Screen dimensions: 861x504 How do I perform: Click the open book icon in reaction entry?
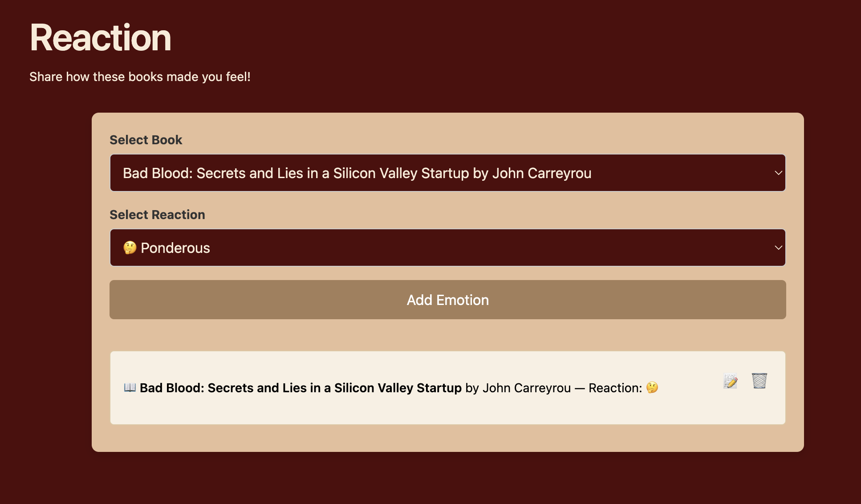[x=130, y=388]
